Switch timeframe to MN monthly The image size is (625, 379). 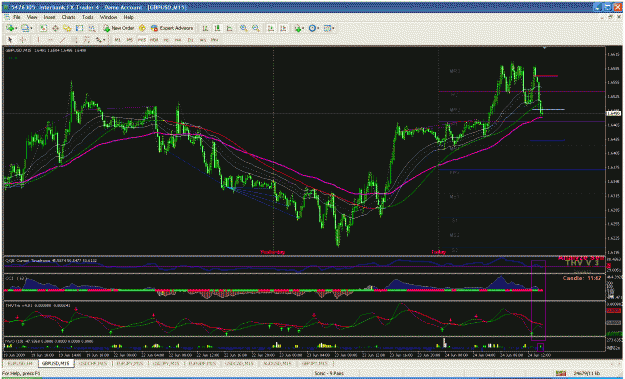[214, 40]
